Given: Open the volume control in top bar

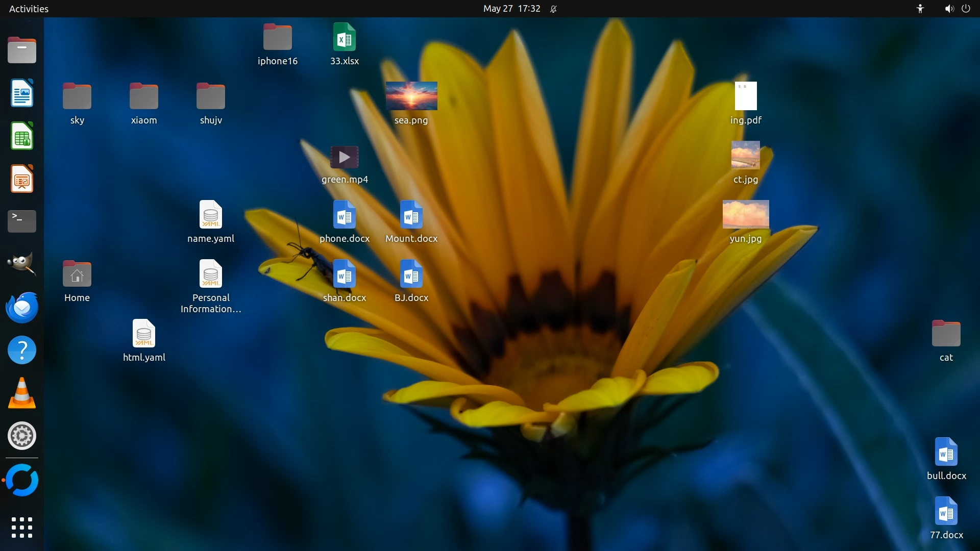Looking at the screenshot, I should pos(949,9).
